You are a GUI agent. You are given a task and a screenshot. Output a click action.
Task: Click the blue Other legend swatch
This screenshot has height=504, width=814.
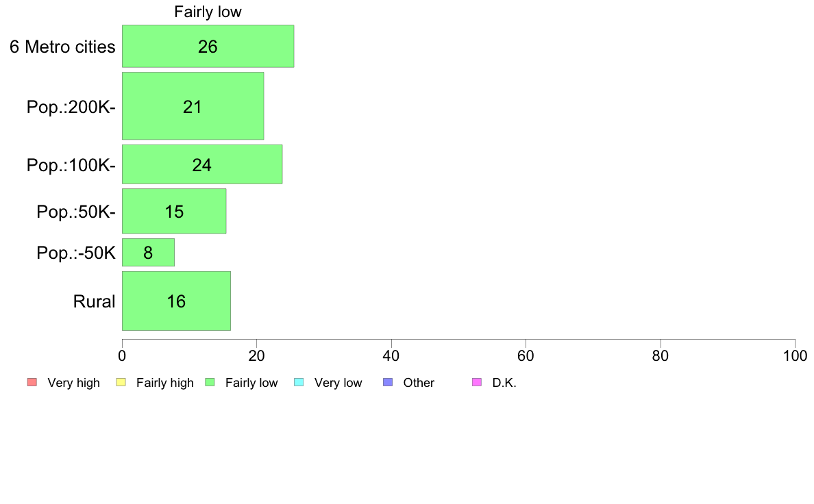coord(388,383)
